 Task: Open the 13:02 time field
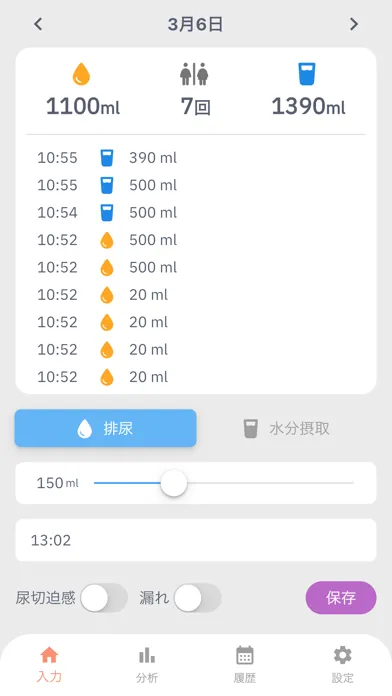[196, 540]
